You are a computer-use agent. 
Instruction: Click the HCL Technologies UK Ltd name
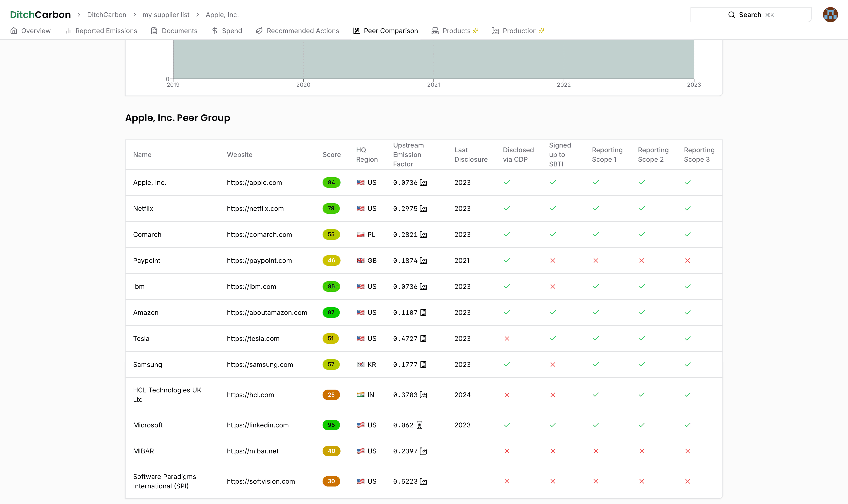pos(167,395)
